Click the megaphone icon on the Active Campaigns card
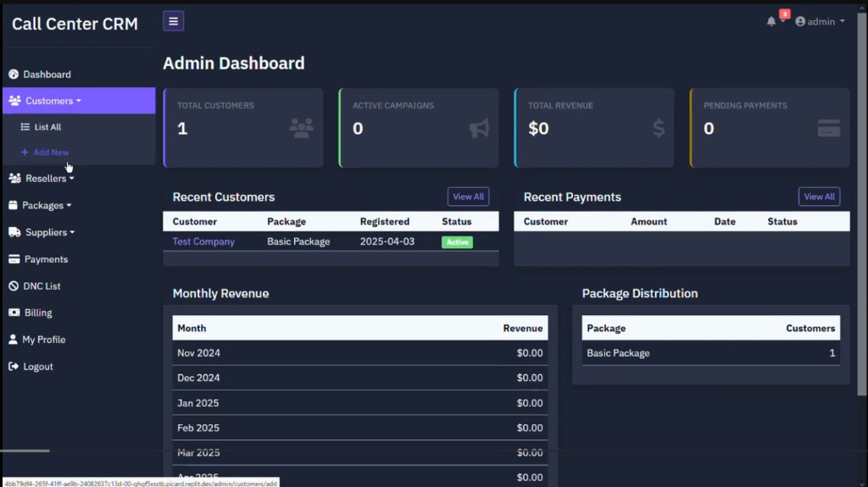The height and width of the screenshot is (487, 868). coord(480,129)
